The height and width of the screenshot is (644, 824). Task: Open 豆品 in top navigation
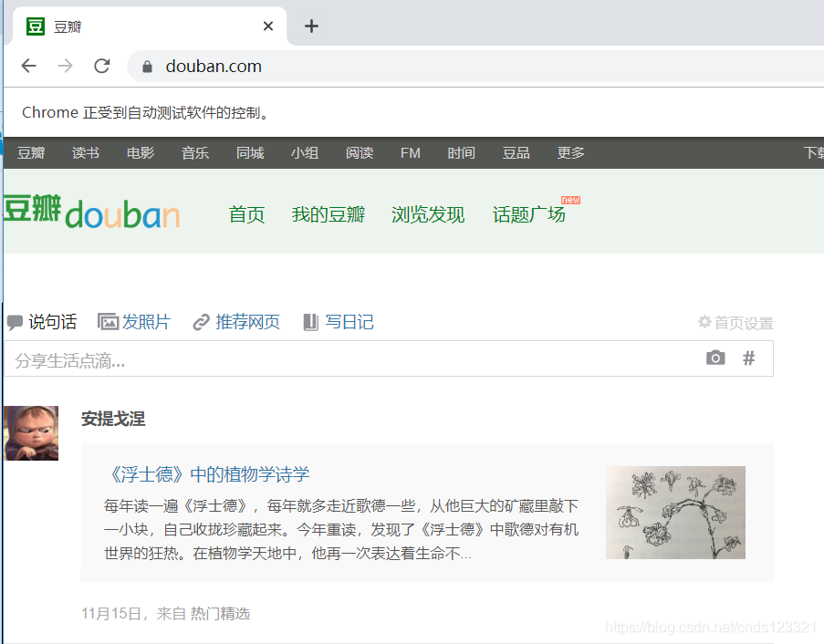516,153
